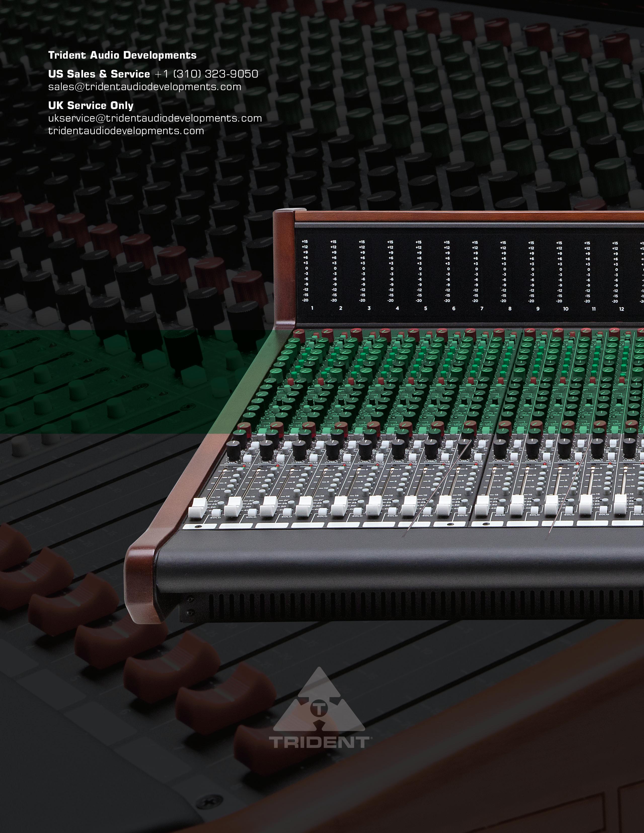This screenshot has width=644, height=833.
Task: Click the UK Service Only heading
Action: pyautogui.click(x=91, y=105)
